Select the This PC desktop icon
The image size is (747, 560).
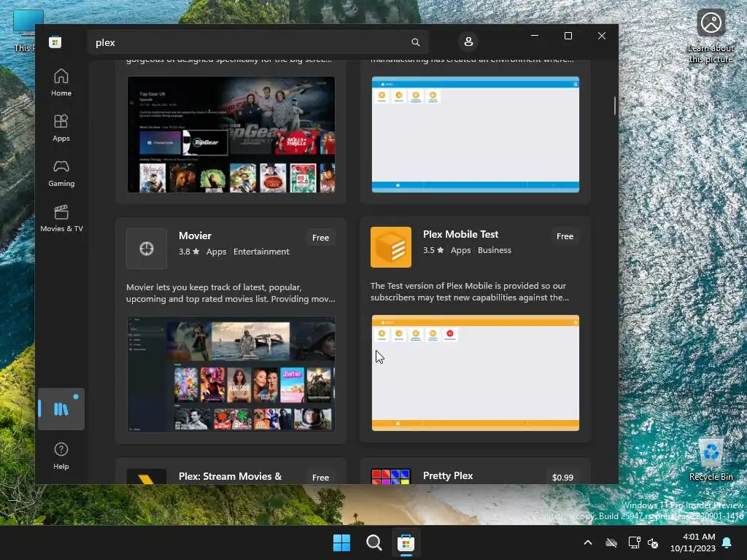(x=24, y=31)
